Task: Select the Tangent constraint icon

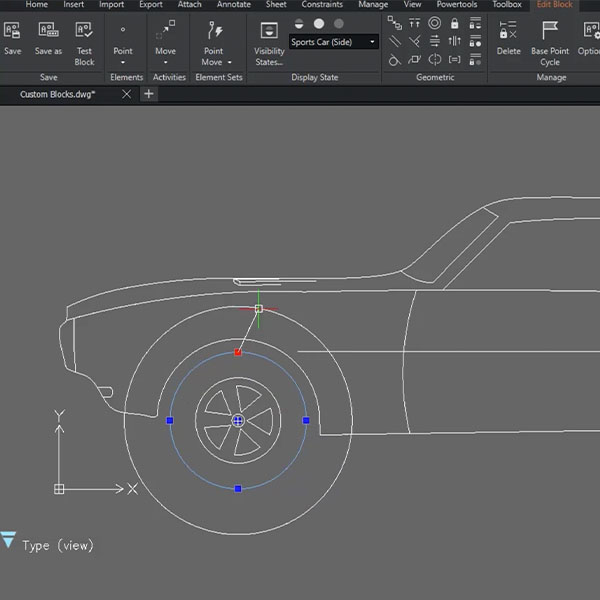Action: (394, 59)
